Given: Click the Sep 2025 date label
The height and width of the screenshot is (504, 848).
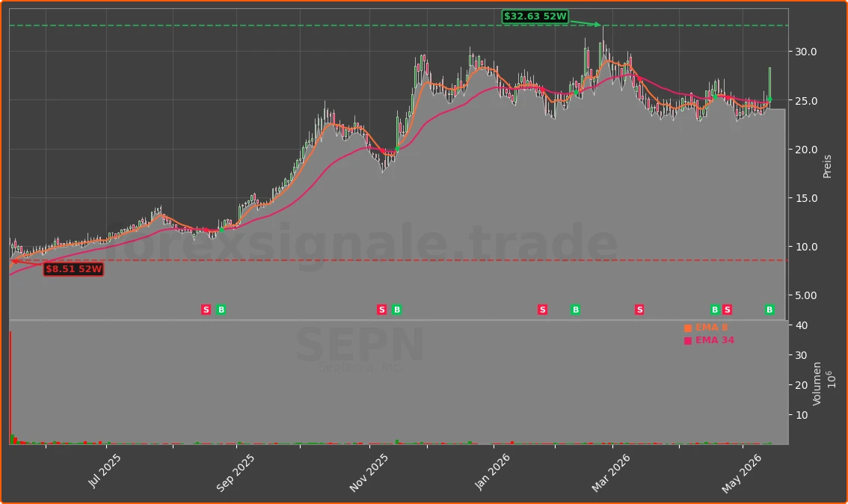Looking at the screenshot, I should [235, 473].
